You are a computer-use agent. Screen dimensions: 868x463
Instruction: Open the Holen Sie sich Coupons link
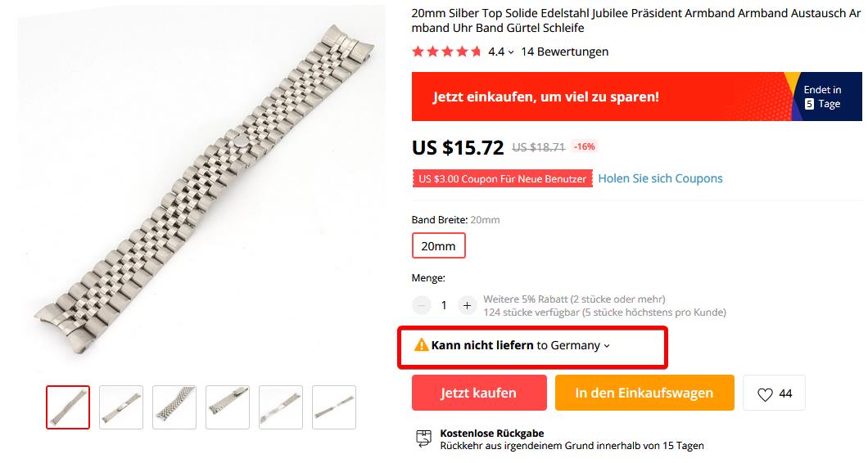(x=660, y=178)
